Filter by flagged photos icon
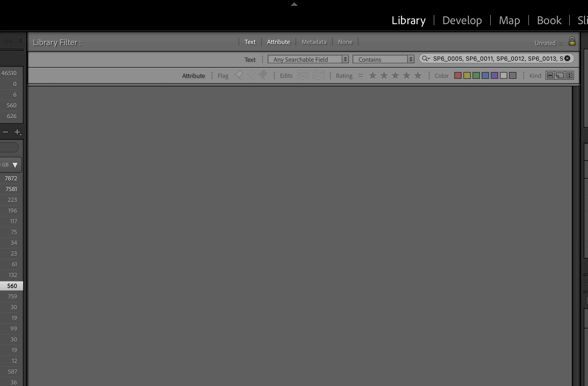 click(239, 75)
